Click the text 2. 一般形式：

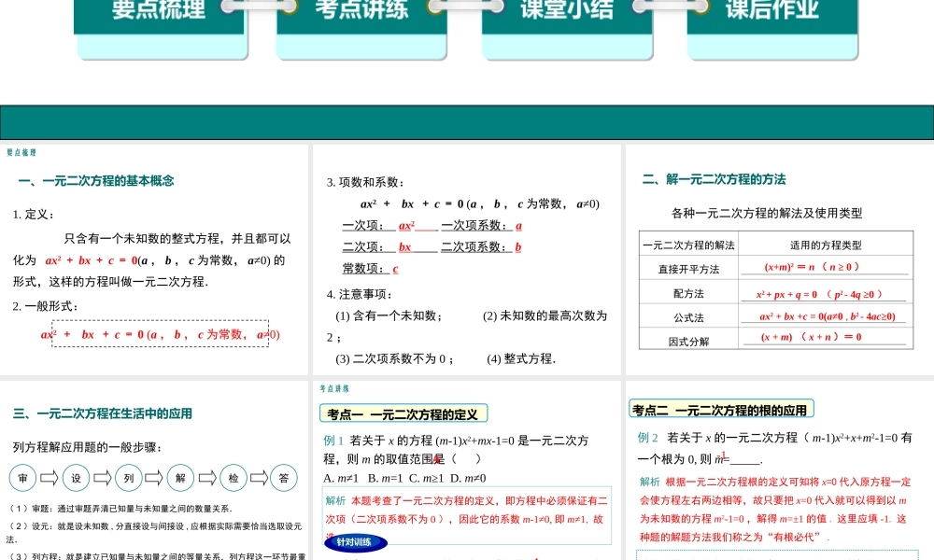tap(45, 306)
